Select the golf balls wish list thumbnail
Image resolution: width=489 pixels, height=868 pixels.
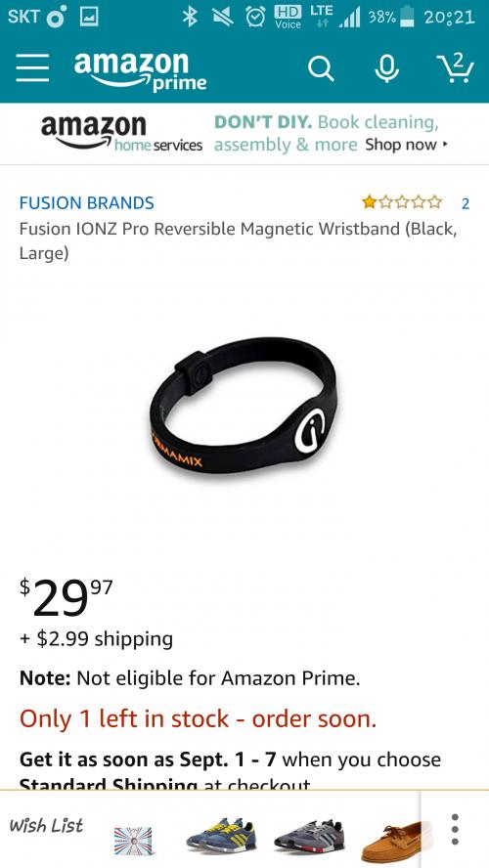(x=133, y=841)
